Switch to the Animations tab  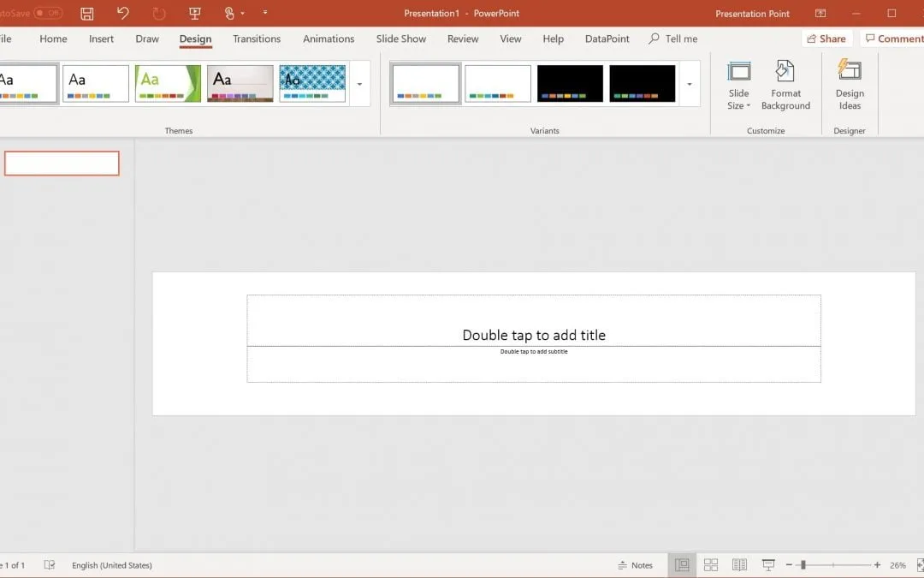pyautogui.click(x=329, y=39)
